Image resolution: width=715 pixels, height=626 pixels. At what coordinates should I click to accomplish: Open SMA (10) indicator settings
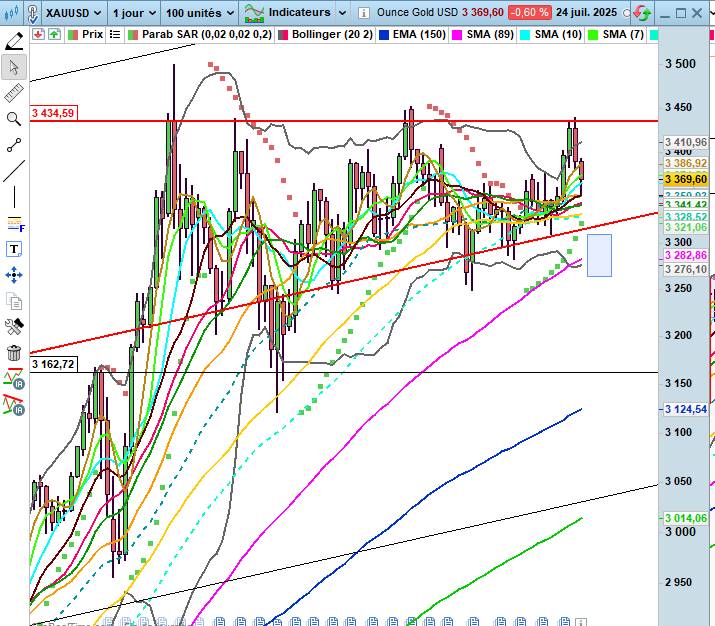tap(558, 34)
